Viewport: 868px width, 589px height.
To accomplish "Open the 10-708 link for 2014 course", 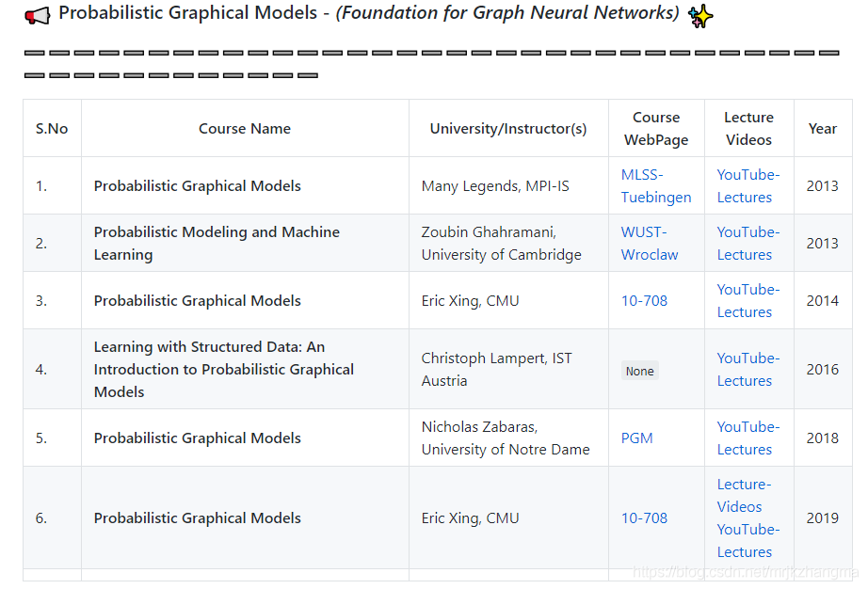I will click(644, 301).
